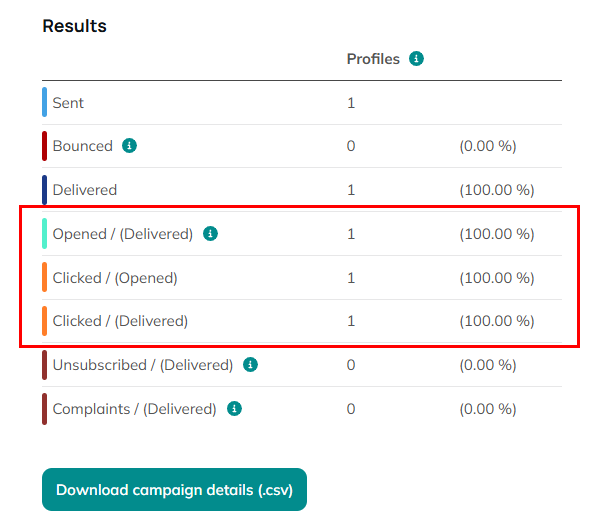Click the Results section heading

(x=75, y=26)
